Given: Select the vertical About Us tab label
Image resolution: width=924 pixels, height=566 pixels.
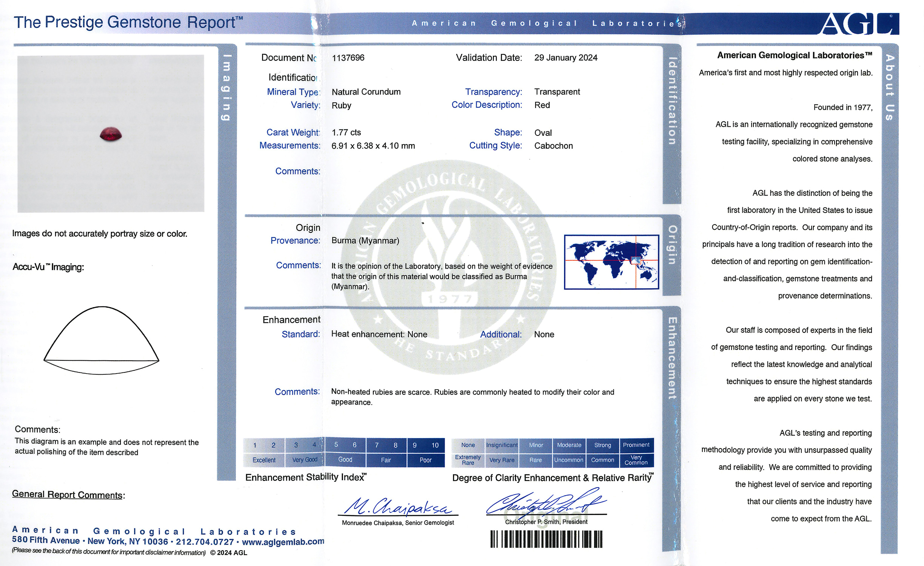Looking at the screenshot, I should click(890, 88).
